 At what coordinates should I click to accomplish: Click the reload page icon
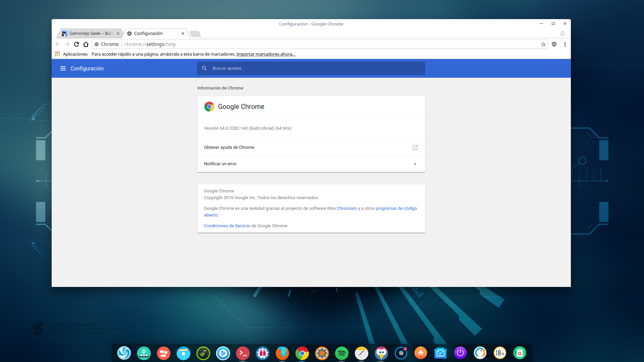[76, 44]
